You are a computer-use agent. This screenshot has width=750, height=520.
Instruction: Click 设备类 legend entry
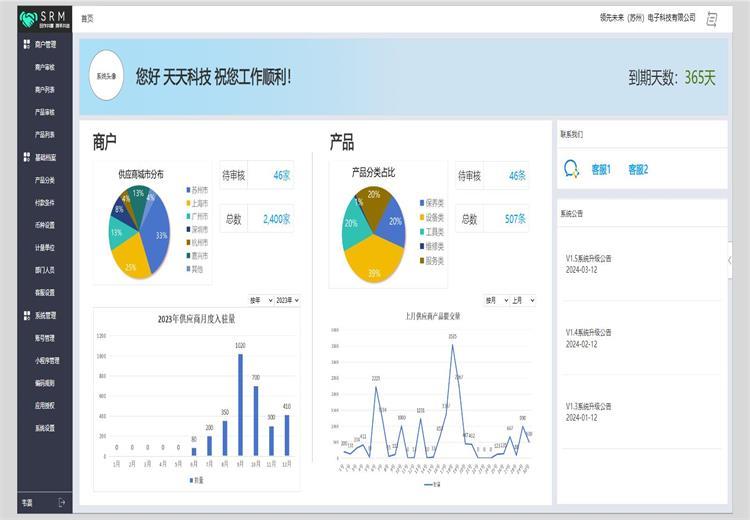[x=432, y=218]
